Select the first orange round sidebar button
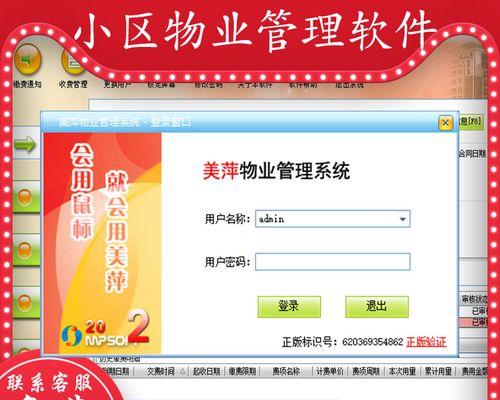 point(25,197)
